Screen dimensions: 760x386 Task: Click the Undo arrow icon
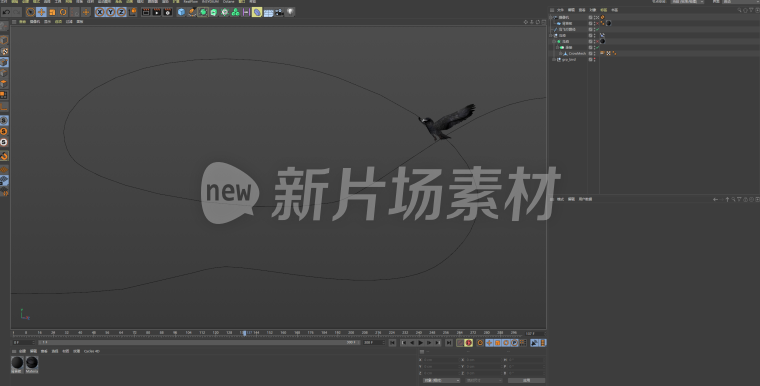pos(6,12)
